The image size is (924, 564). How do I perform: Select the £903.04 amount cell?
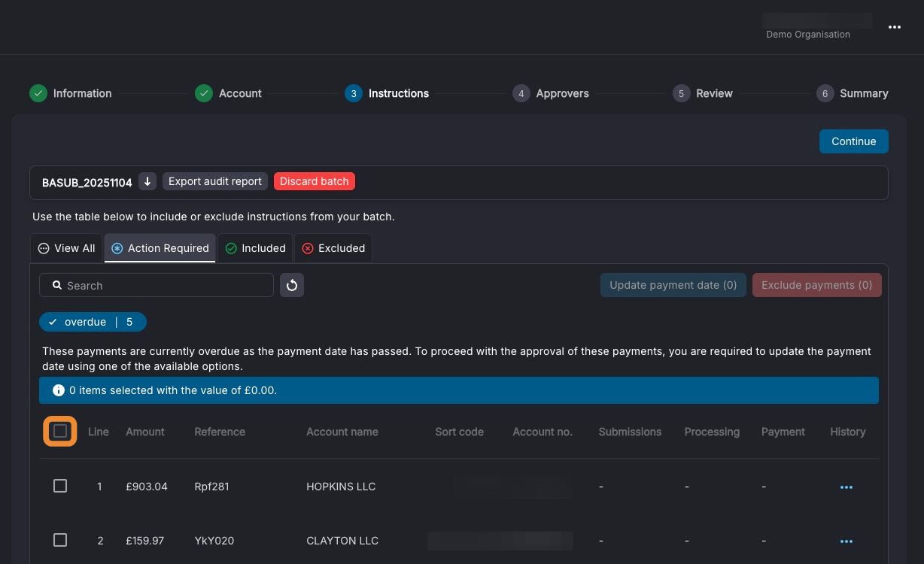(147, 487)
